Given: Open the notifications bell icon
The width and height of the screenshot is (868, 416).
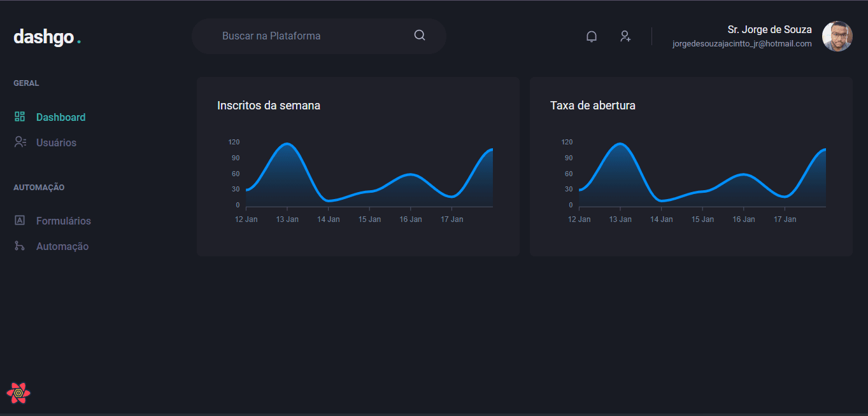Looking at the screenshot, I should (x=591, y=36).
